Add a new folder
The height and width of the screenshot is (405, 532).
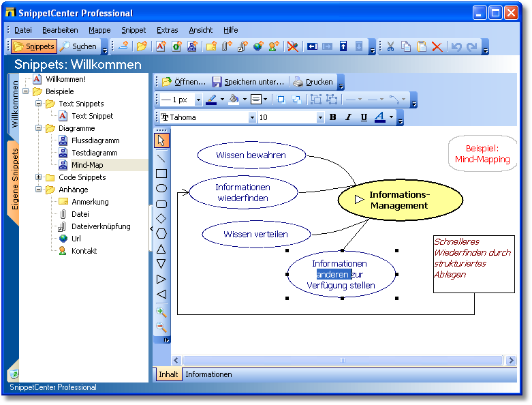pyautogui.click(x=142, y=46)
